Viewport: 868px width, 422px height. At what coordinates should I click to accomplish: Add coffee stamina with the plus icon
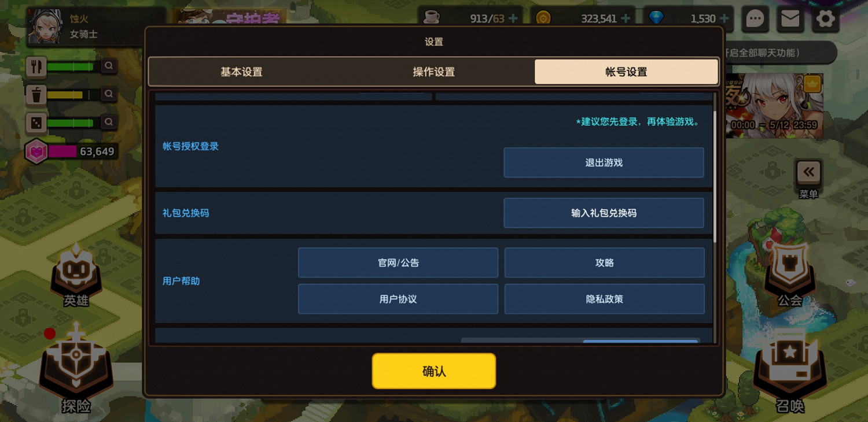pos(513,18)
